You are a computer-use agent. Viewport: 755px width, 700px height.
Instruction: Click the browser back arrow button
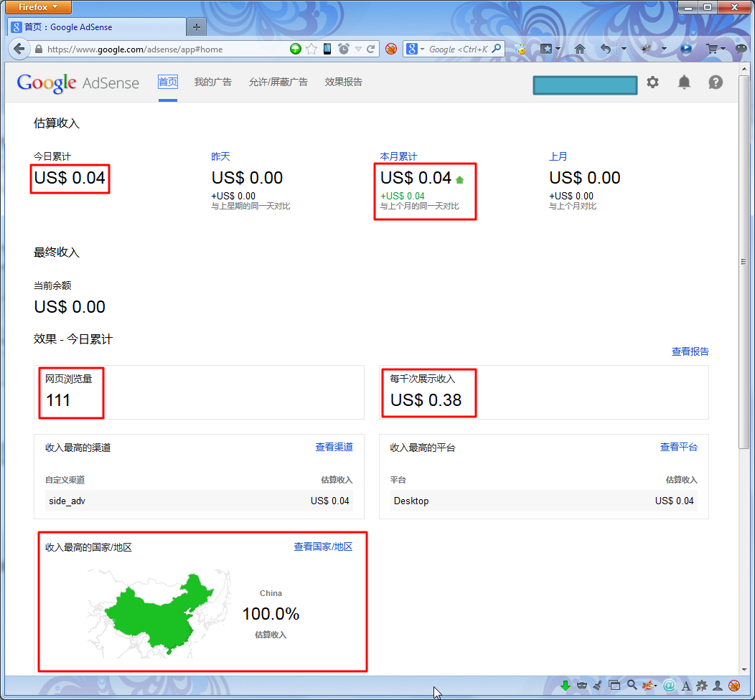coord(19,49)
